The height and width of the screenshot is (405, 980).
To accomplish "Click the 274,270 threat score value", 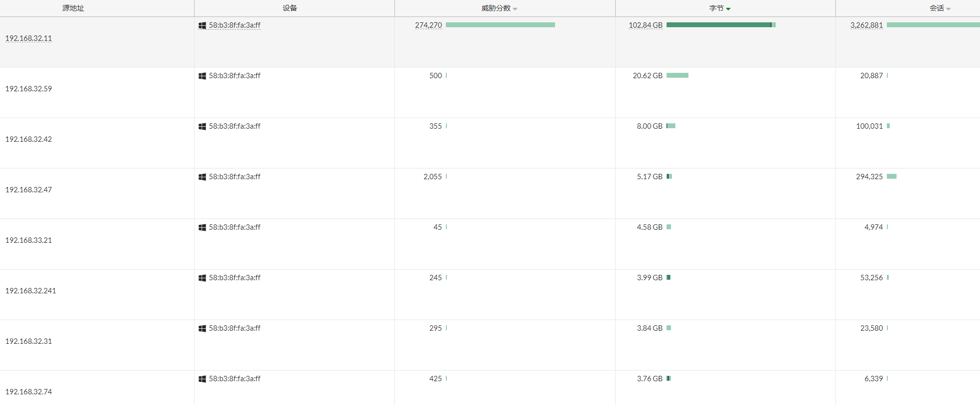I will (428, 25).
